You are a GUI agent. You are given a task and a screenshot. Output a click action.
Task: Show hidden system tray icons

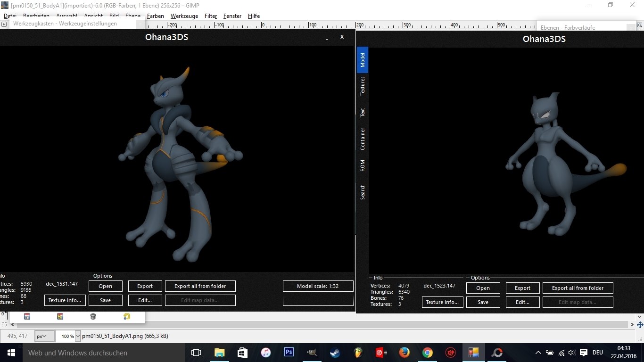(x=538, y=353)
